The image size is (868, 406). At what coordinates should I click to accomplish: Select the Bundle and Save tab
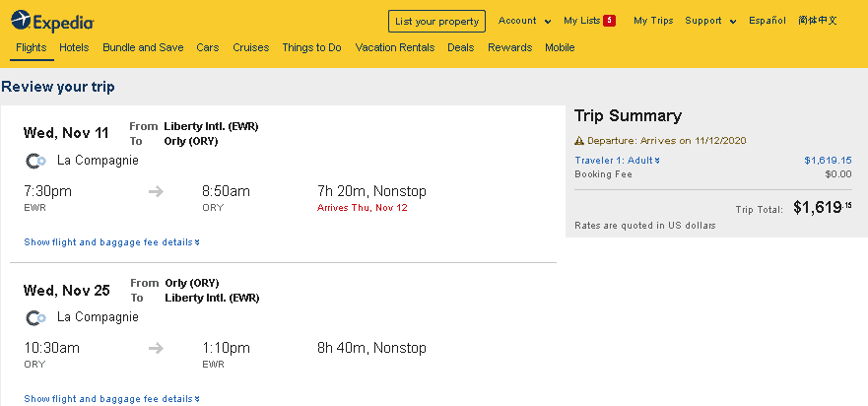point(143,47)
